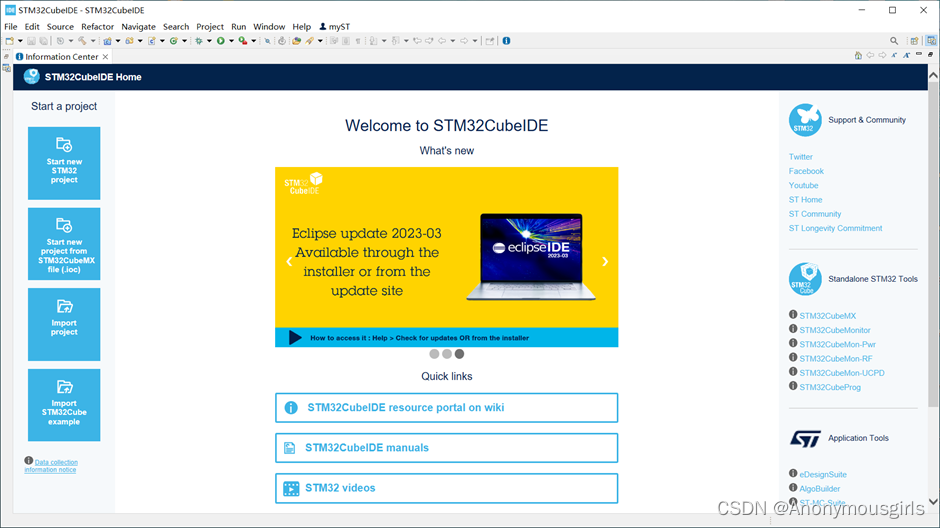940x528 pixels.
Task: Click the info icon beside eDesignSuite
Action: (793, 473)
